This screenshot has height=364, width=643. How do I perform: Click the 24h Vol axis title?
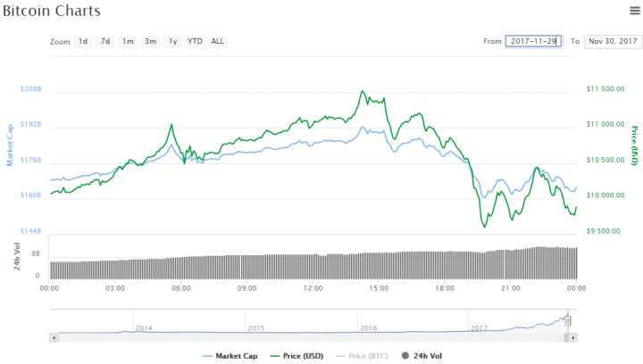pyautogui.click(x=17, y=256)
